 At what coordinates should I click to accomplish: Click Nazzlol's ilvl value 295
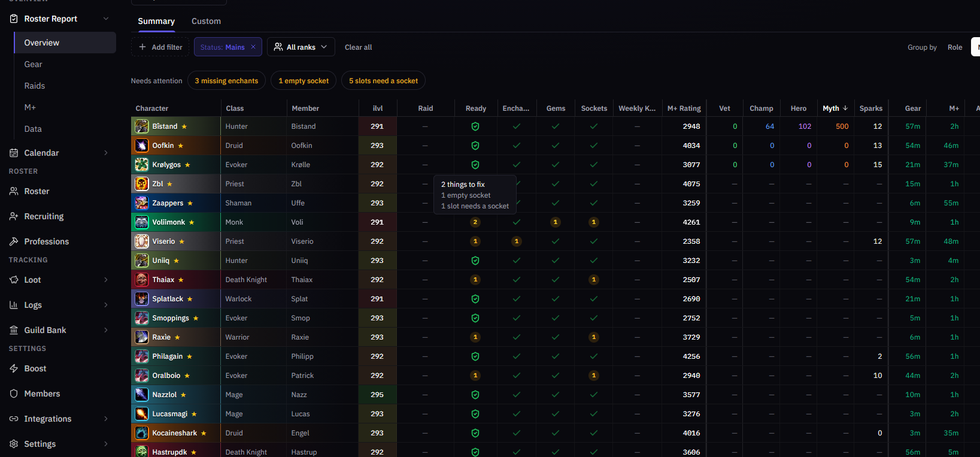pos(377,395)
